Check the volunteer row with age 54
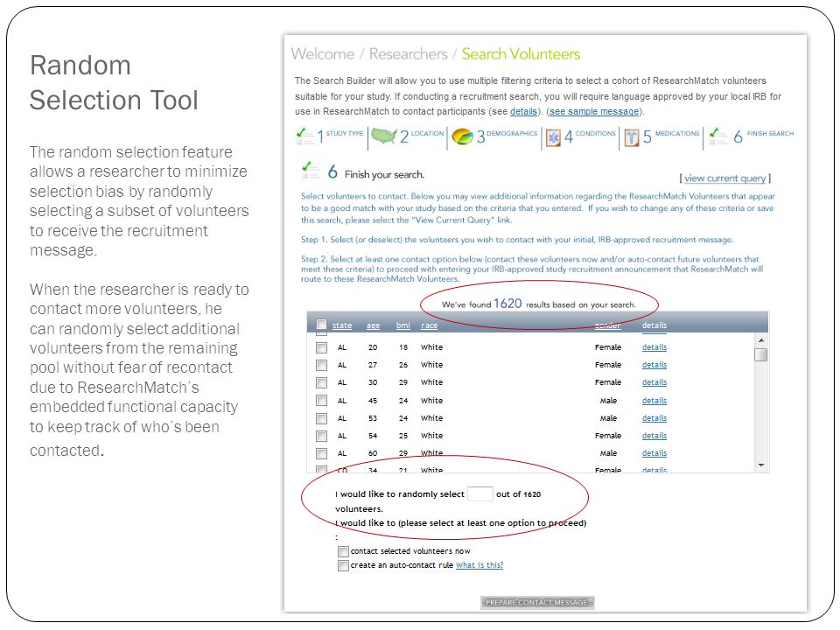Viewport: 840px width, 630px height. point(321,436)
